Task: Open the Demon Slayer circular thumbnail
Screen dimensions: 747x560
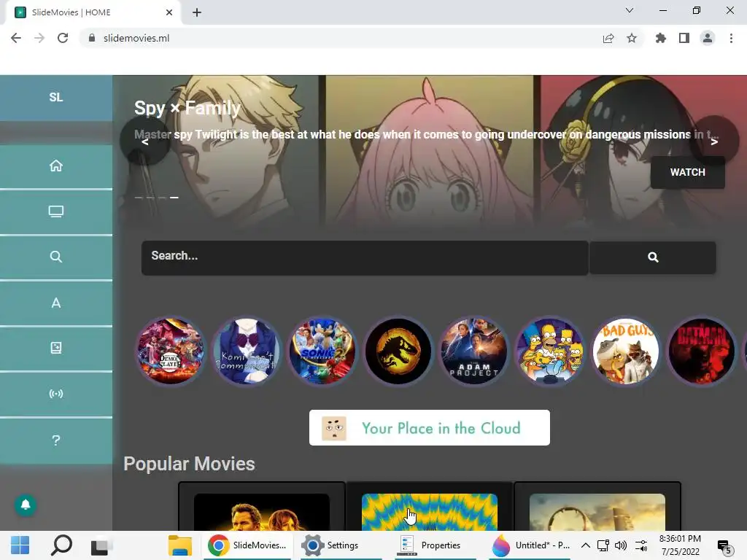Action: [x=170, y=351]
